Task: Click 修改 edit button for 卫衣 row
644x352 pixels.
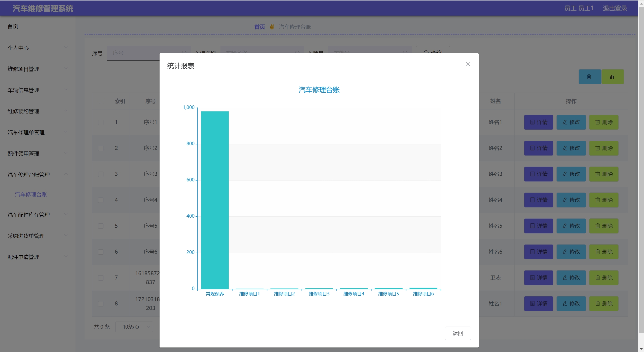Action: click(571, 278)
